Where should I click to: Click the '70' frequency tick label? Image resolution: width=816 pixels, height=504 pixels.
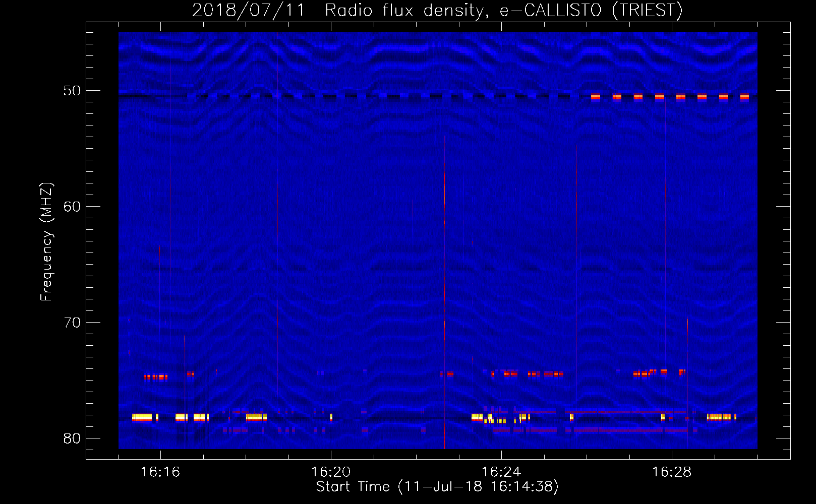pyautogui.click(x=72, y=323)
